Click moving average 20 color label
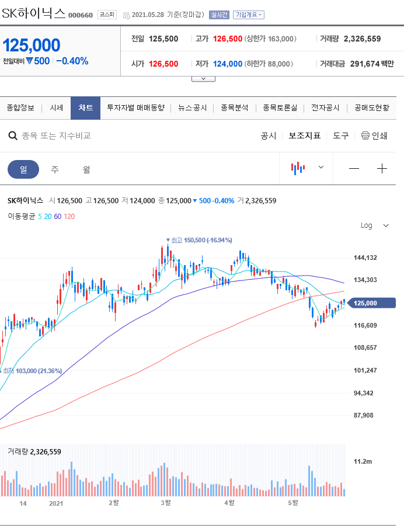Image resolution: width=404 pixels, height=532 pixels. 47,217
